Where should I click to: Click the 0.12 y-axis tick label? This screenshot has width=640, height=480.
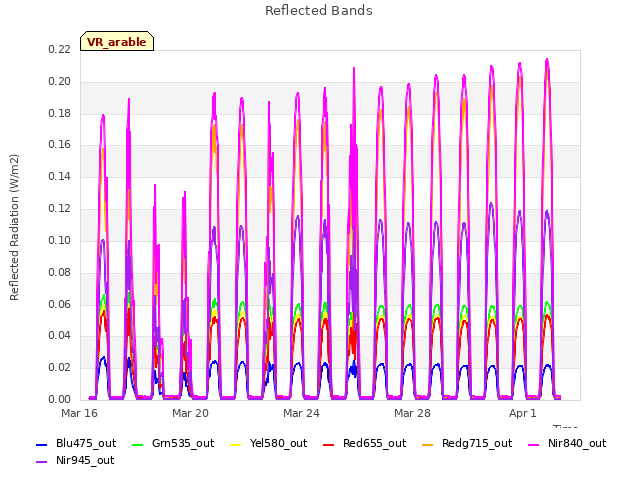pos(59,209)
